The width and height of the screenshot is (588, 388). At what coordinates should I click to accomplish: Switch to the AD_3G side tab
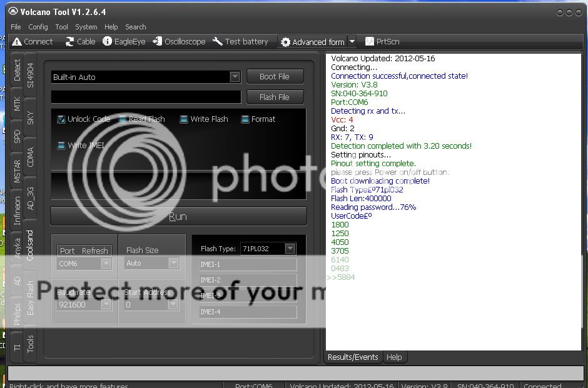pos(30,199)
